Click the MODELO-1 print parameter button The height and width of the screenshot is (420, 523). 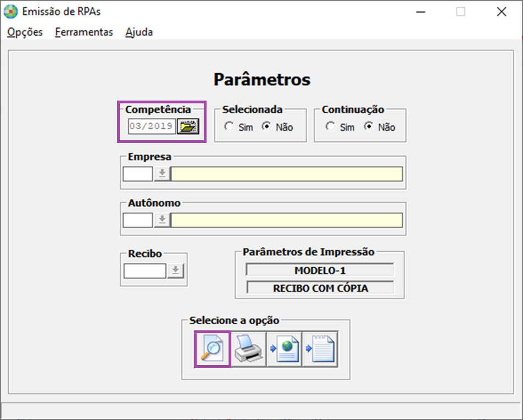click(x=320, y=270)
